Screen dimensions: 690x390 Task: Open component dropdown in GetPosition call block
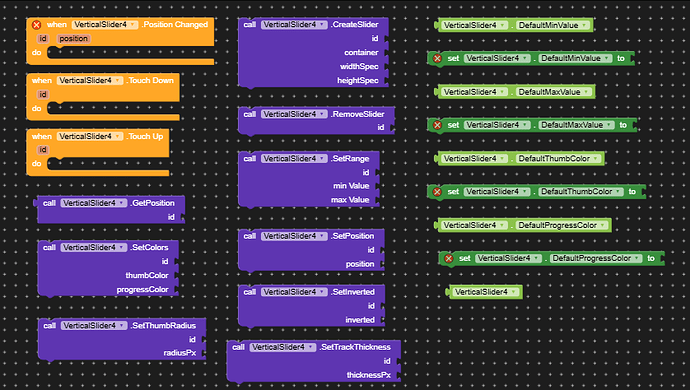tap(94, 203)
